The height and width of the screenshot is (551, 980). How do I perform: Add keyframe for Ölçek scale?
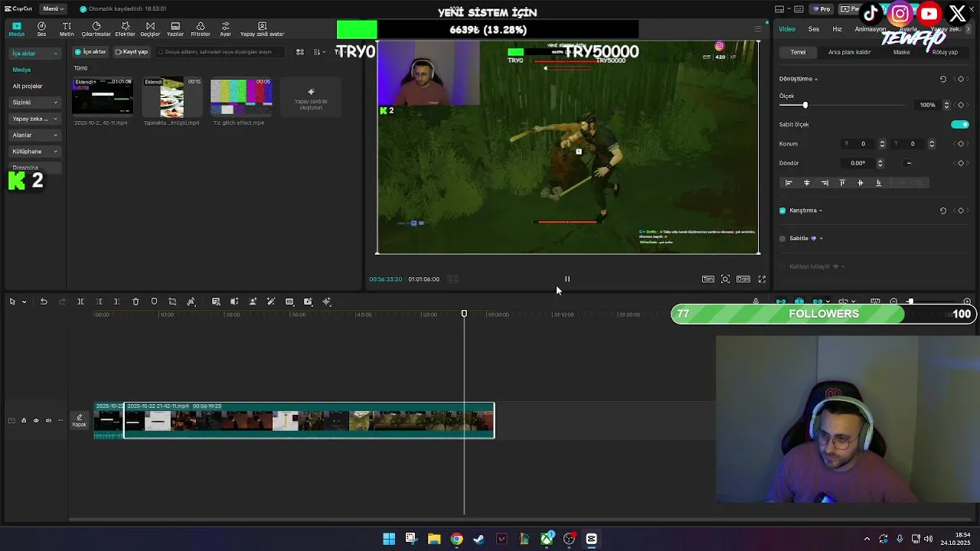pos(961,105)
